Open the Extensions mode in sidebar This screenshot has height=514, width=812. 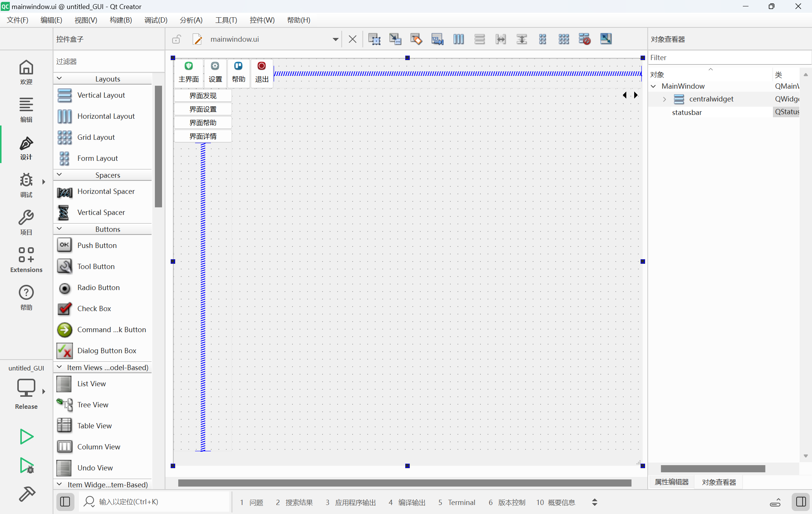(x=26, y=260)
